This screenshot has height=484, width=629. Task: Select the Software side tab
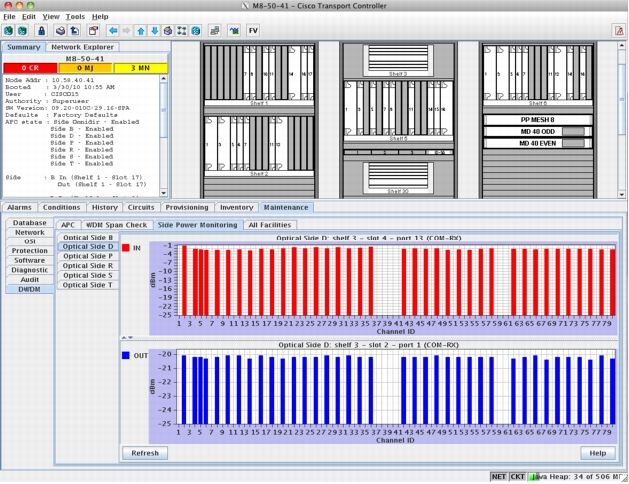coord(29,260)
